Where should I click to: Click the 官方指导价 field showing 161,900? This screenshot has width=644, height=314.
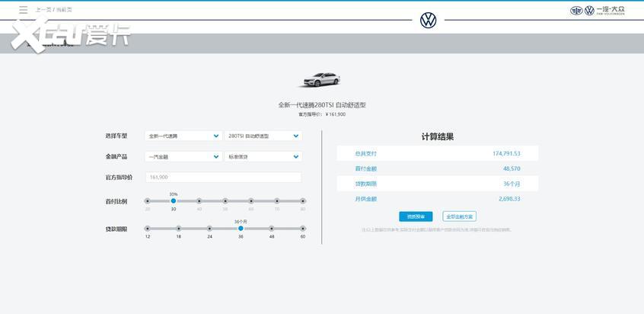[224, 177]
